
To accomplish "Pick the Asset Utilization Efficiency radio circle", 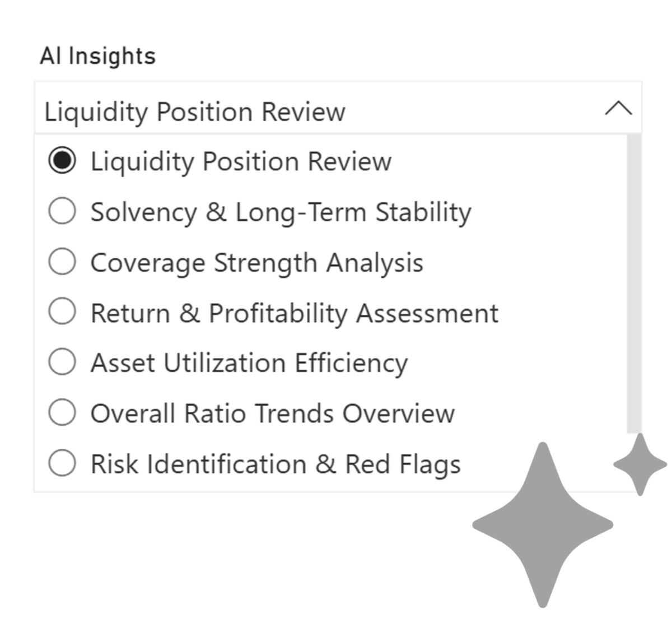I will (x=62, y=362).
